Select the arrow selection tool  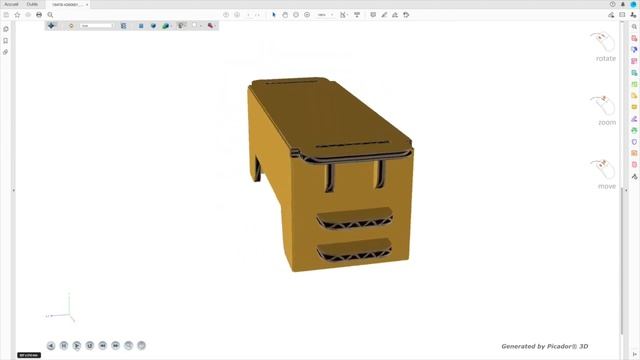[274, 15]
